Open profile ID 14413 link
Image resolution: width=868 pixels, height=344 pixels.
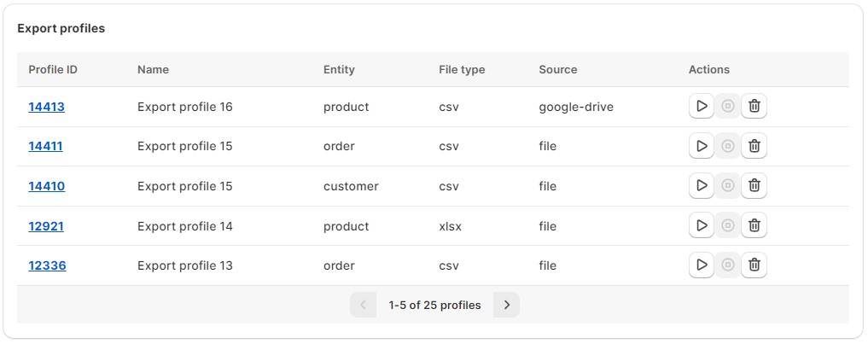click(x=46, y=107)
